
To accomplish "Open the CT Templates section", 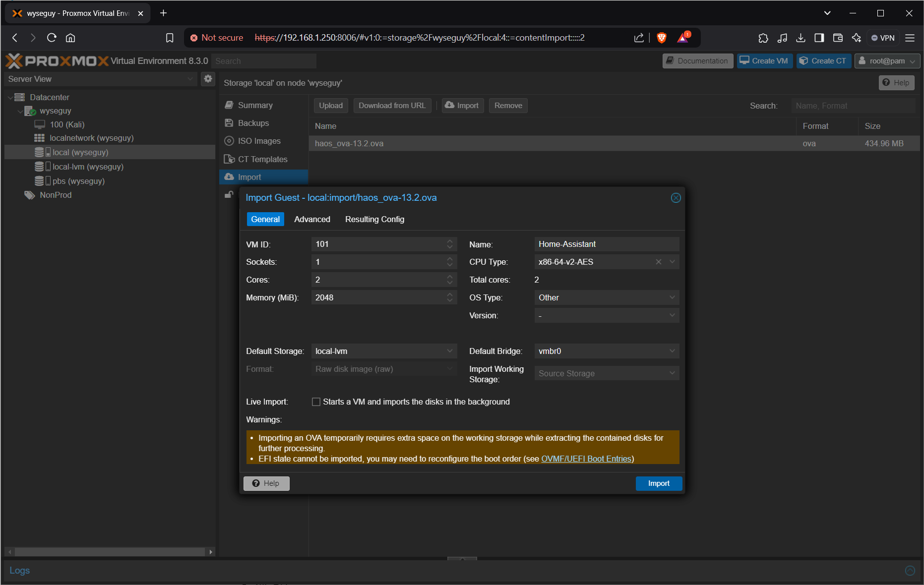I will coord(263,159).
